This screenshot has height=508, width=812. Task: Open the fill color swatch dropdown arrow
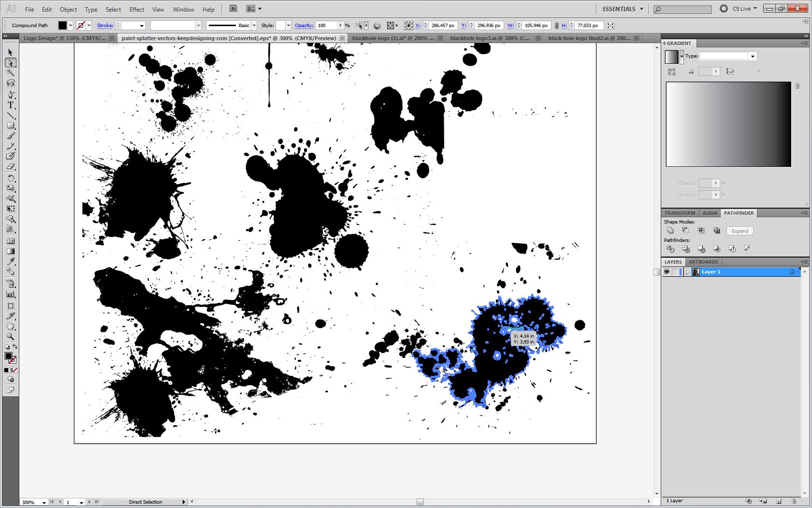tap(71, 26)
